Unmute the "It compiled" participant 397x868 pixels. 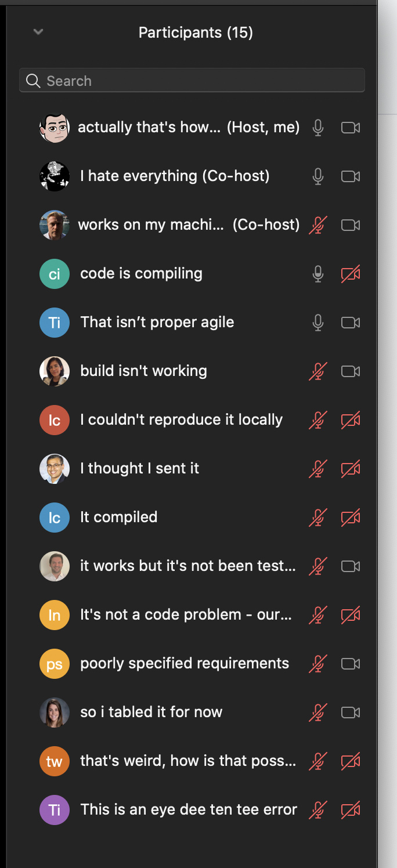coord(317,518)
